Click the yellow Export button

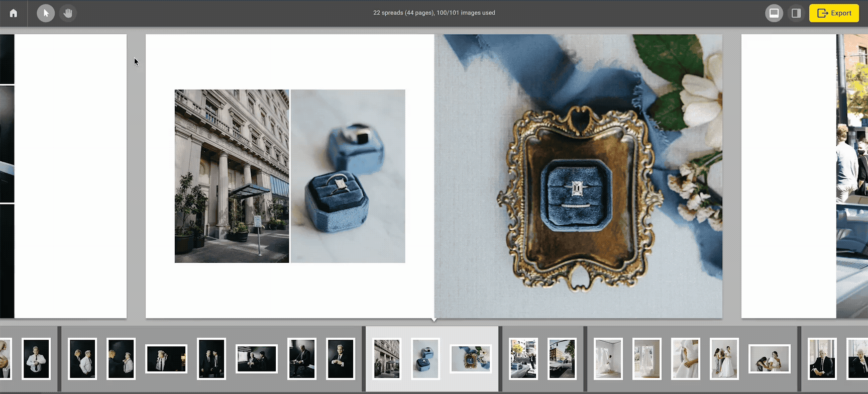[x=834, y=13]
